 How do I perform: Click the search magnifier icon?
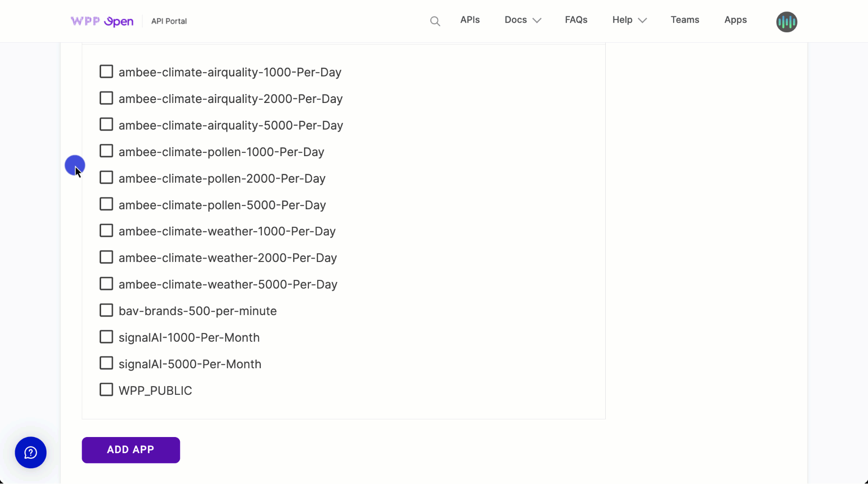click(435, 21)
